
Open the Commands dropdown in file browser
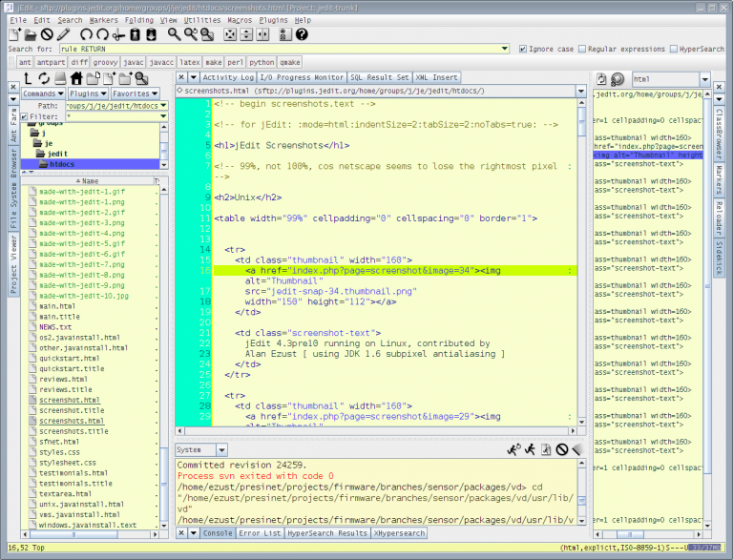tap(42, 94)
